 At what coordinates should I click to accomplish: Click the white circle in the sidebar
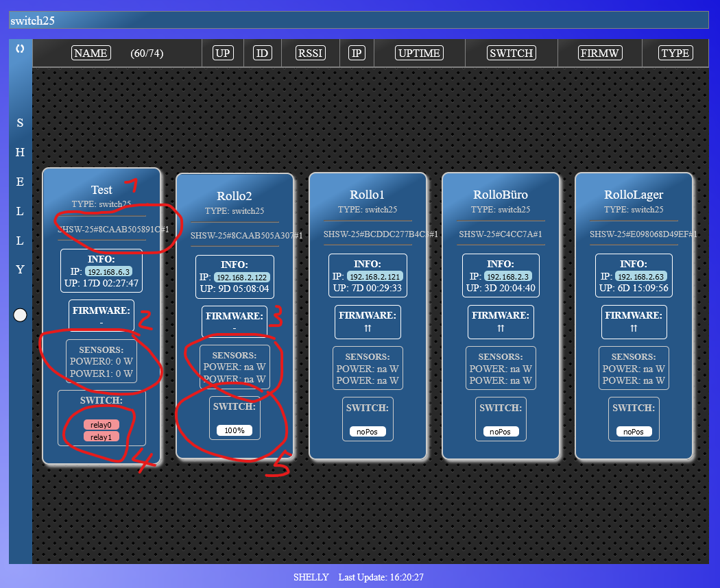[x=20, y=315]
